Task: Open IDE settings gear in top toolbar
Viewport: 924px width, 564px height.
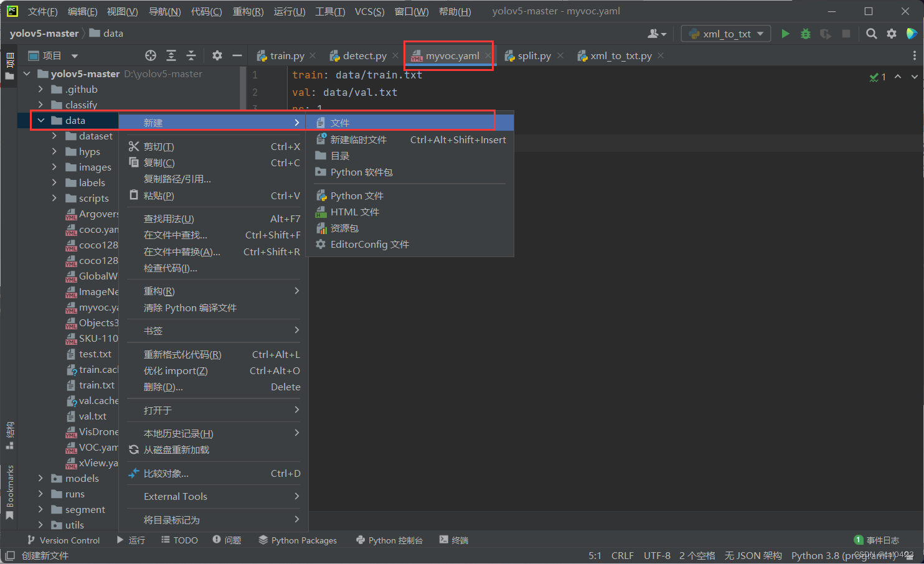Action: point(892,34)
